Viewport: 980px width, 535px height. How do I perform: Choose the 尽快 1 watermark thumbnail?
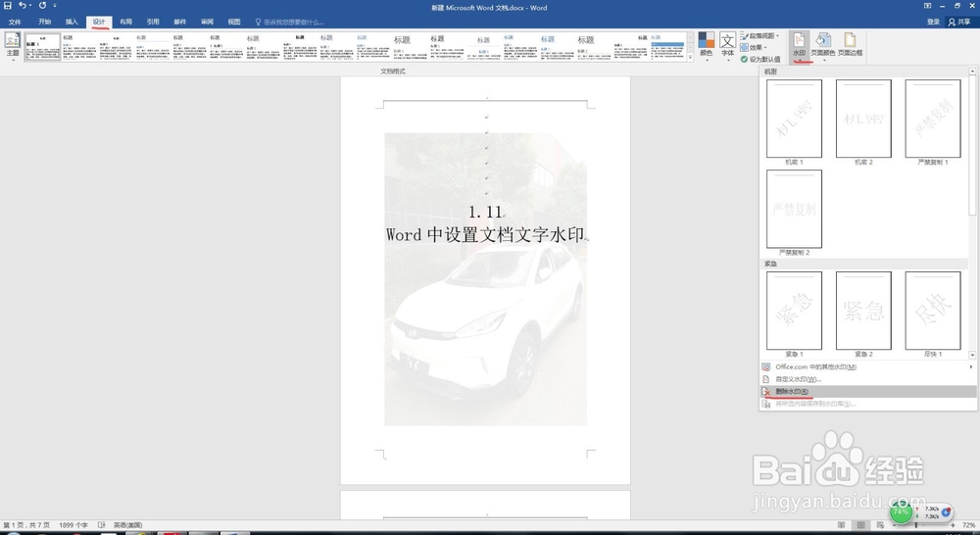coord(933,311)
